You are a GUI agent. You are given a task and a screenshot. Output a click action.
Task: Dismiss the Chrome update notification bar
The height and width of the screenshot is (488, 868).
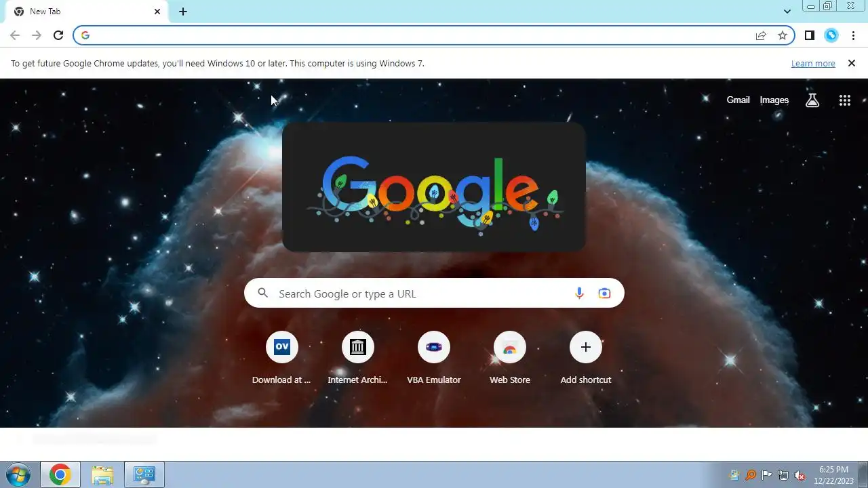point(852,63)
